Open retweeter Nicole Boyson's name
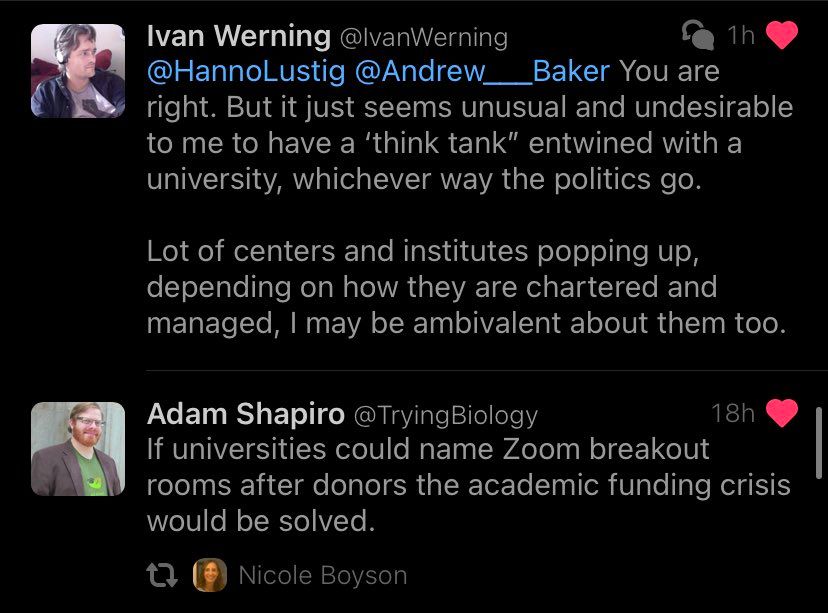The width and height of the screenshot is (828, 613). (323, 576)
